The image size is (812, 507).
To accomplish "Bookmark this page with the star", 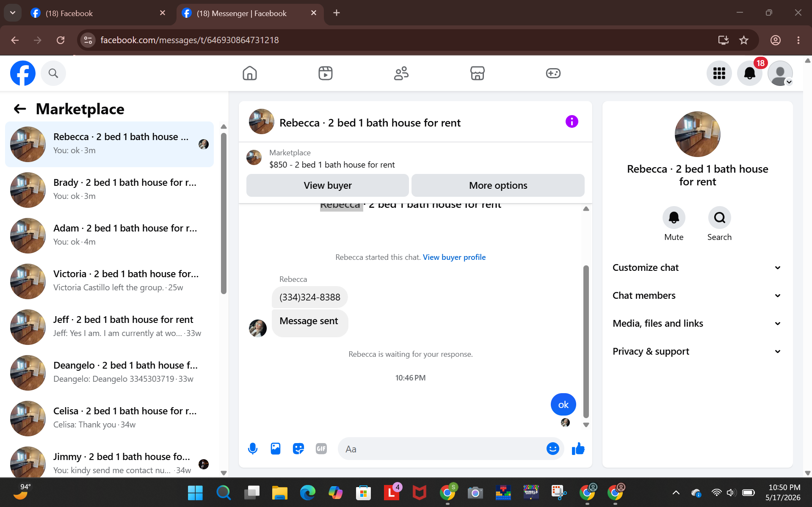I will click(x=744, y=40).
